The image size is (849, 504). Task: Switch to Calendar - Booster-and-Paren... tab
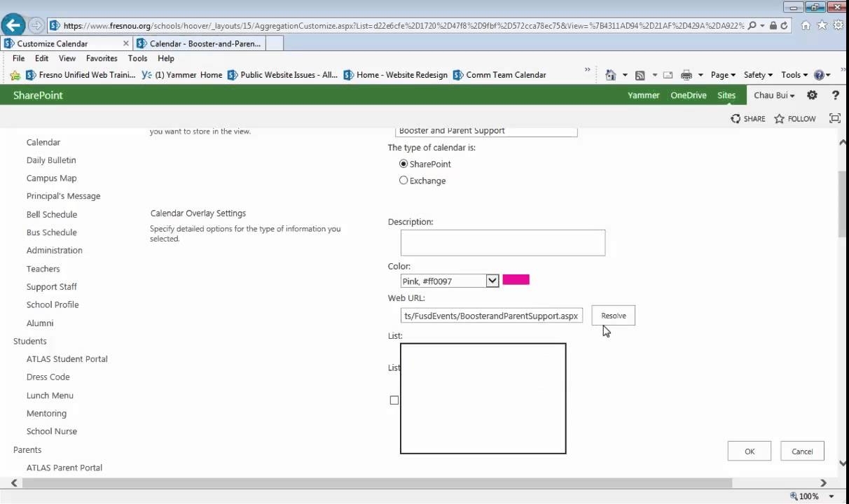pyautogui.click(x=199, y=43)
